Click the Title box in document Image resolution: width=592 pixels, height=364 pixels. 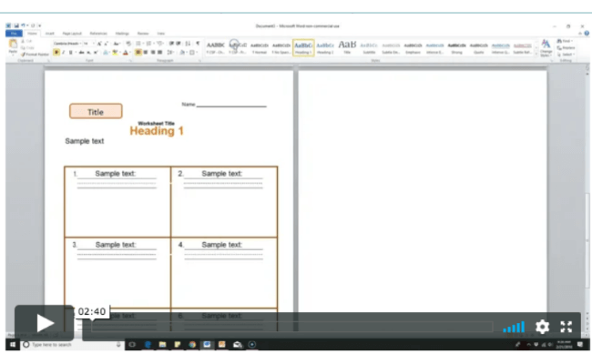pyautogui.click(x=96, y=112)
